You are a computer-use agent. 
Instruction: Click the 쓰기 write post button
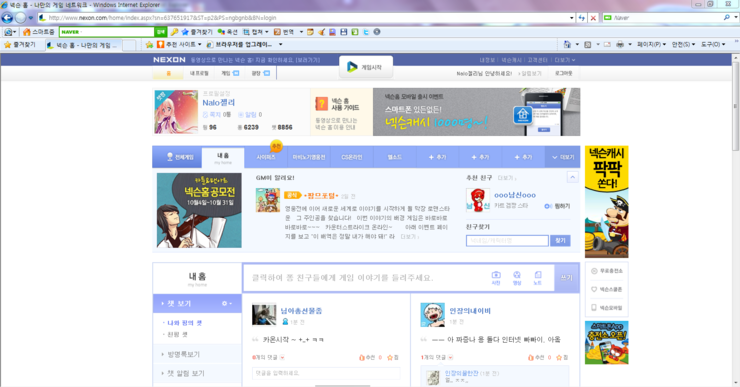pyautogui.click(x=566, y=278)
